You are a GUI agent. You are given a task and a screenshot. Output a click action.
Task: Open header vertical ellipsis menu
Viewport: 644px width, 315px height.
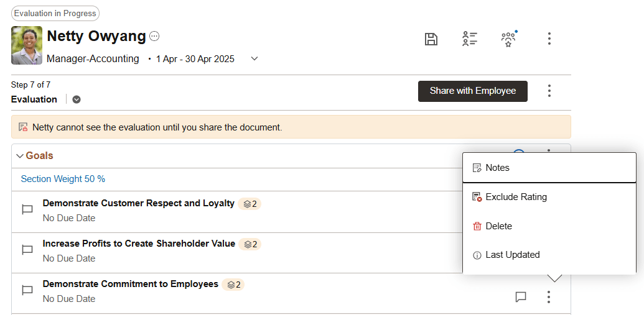coord(549,39)
